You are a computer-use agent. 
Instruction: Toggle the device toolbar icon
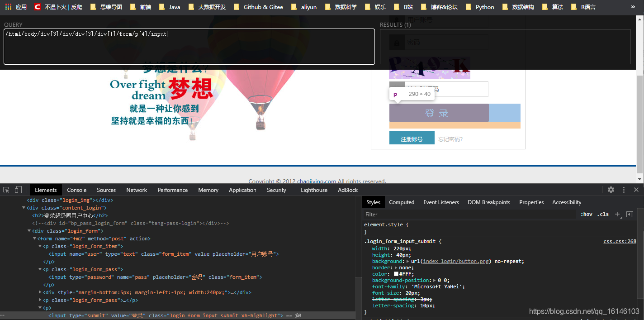(x=18, y=190)
